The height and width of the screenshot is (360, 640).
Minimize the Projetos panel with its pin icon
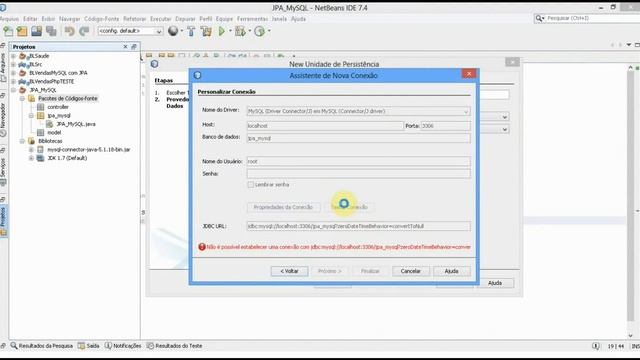coord(134,47)
